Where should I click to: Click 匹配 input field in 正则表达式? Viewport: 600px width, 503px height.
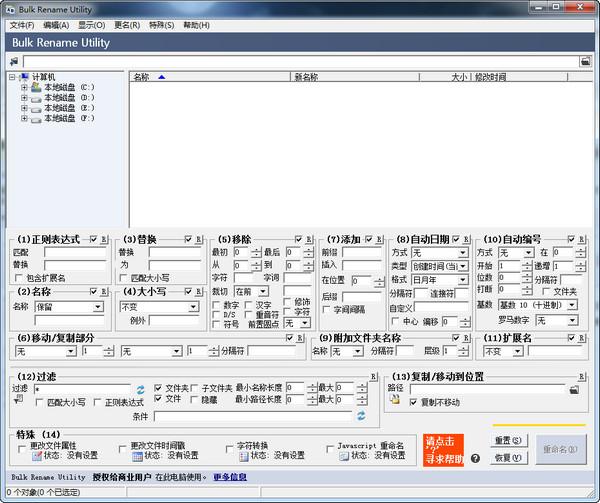click(x=75, y=252)
